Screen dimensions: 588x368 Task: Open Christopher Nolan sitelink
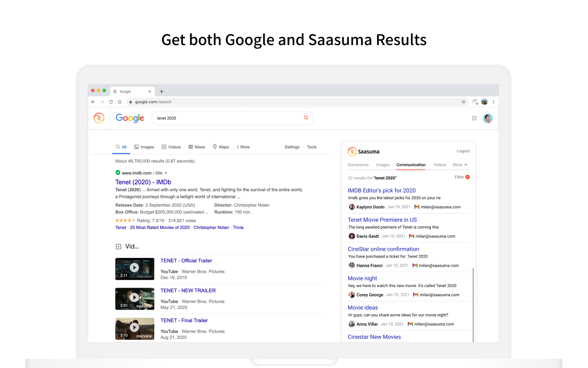click(211, 228)
